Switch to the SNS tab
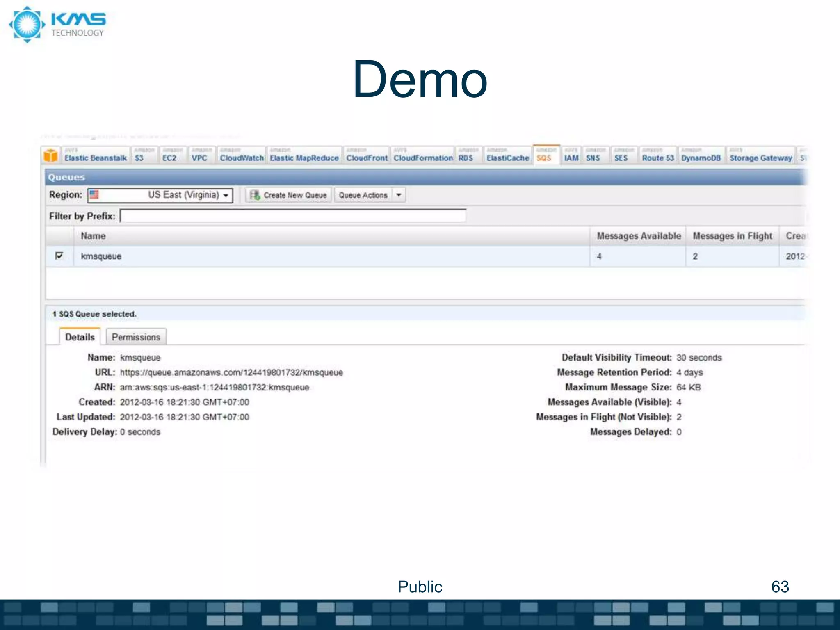This screenshot has width=840, height=630. [x=596, y=156]
